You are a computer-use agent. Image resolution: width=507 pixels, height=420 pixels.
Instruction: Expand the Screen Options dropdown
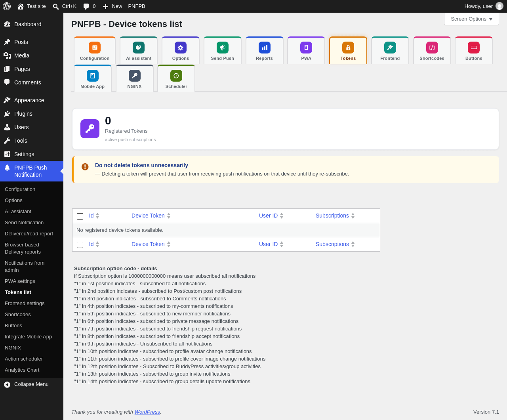click(x=471, y=19)
